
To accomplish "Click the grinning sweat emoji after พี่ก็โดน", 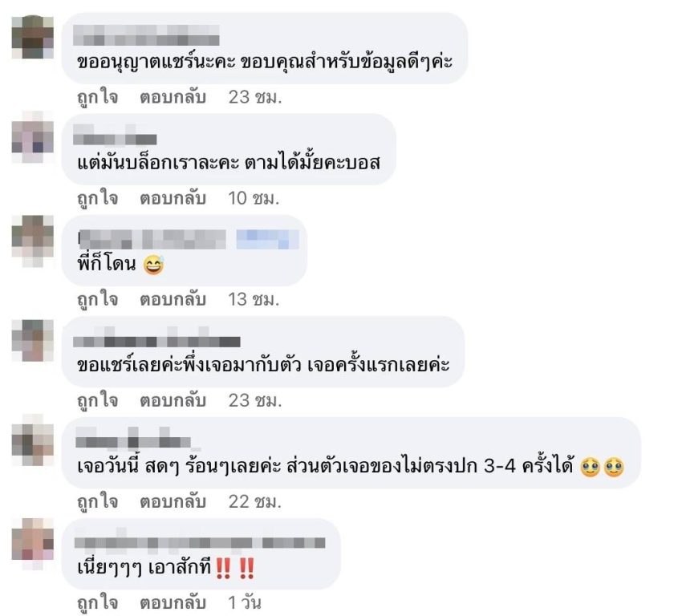I will coord(153,265).
